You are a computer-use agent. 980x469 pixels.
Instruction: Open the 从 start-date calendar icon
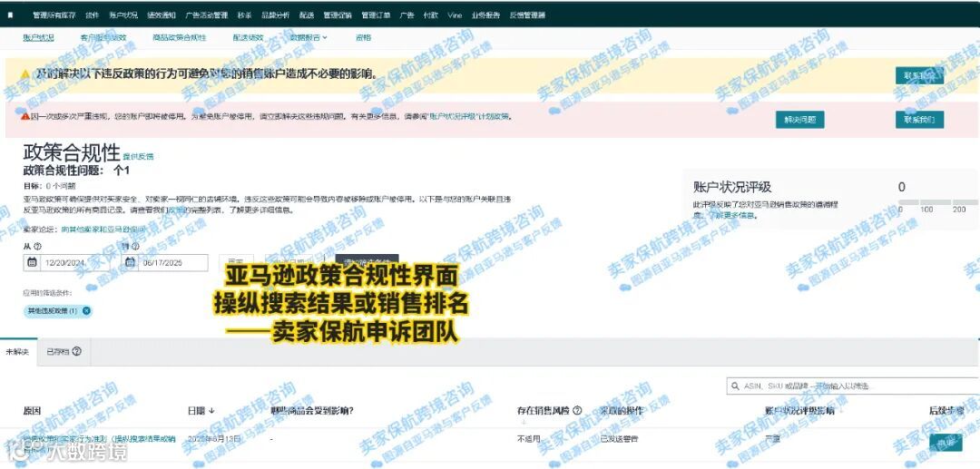(x=31, y=262)
